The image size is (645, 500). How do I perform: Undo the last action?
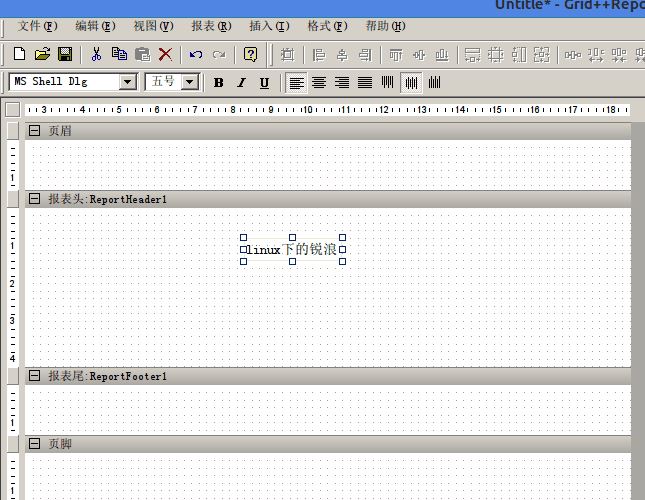[196, 54]
